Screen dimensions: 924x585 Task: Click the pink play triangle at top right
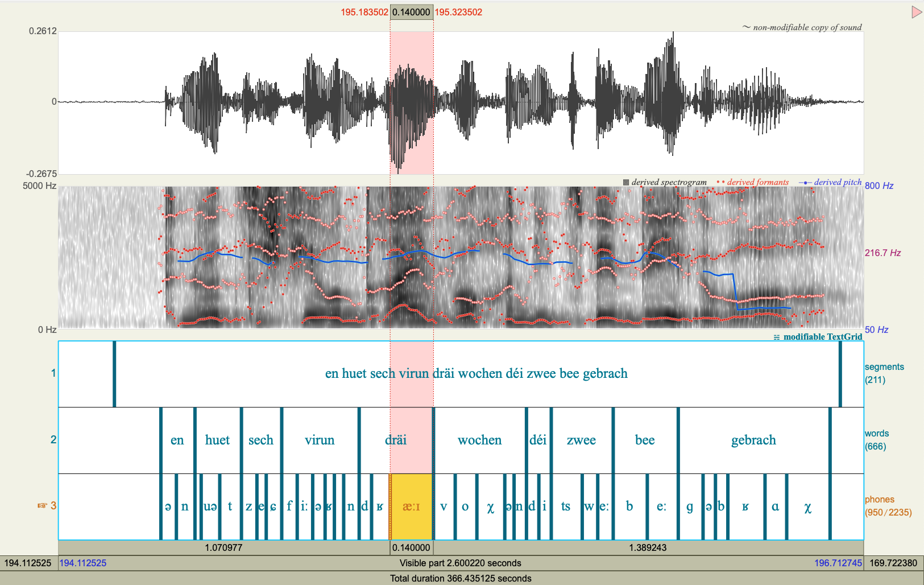pos(916,12)
